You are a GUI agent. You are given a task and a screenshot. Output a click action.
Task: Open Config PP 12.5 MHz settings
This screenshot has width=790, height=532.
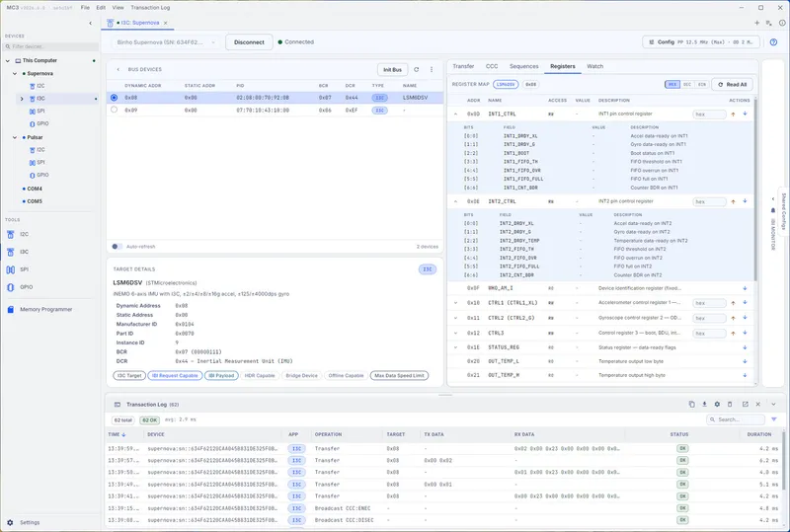tap(703, 41)
